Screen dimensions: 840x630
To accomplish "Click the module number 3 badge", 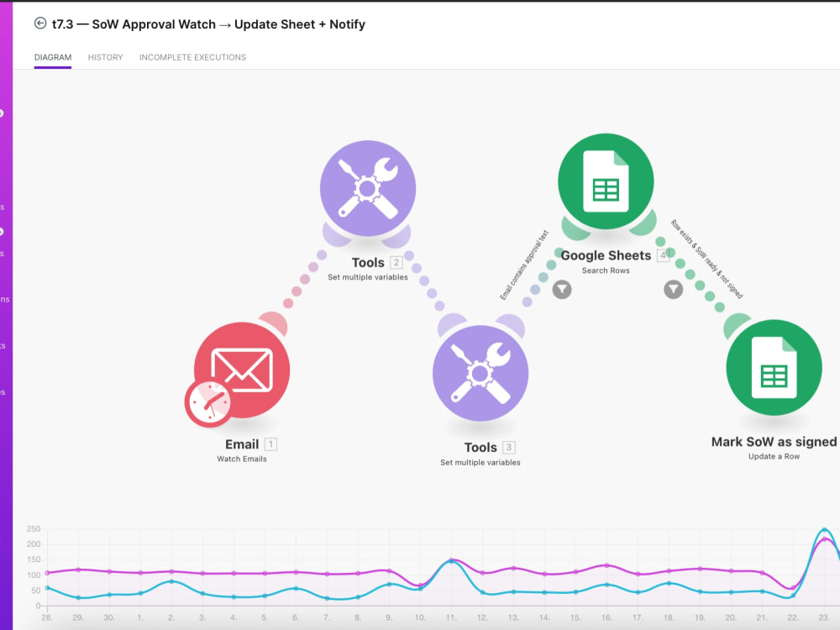I will pos(509,448).
